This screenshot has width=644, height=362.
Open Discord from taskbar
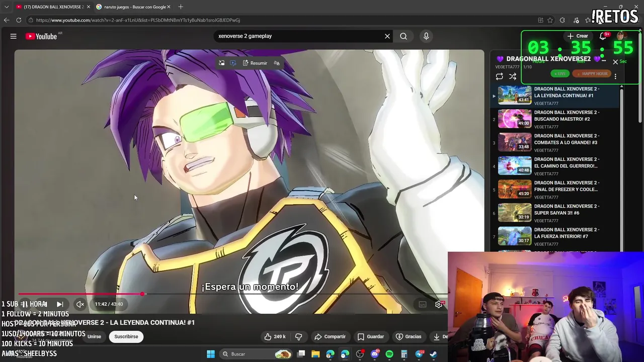coord(374,354)
